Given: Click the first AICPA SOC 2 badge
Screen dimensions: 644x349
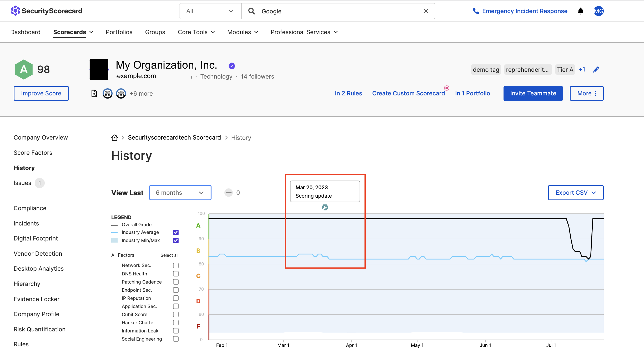Looking at the screenshot, I should [x=107, y=93].
